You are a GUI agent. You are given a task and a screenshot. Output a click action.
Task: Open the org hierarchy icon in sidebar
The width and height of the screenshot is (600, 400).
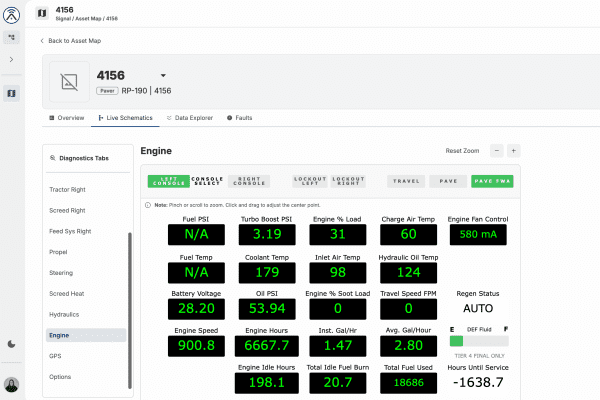pos(12,37)
